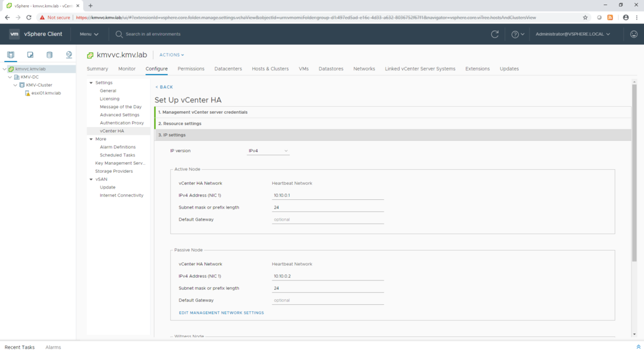Switch to the Hosts & Clusters tab
The width and height of the screenshot is (644, 352).
pos(270,69)
